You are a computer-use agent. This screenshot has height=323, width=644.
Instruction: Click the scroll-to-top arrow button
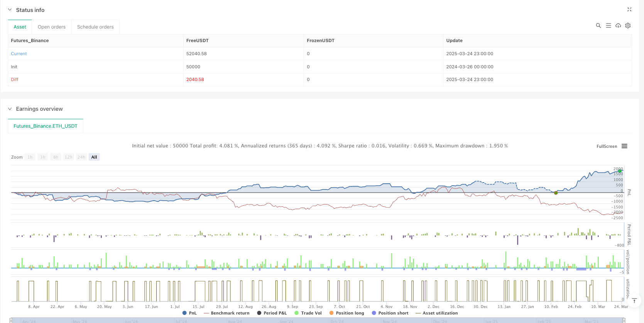(x=634, y=301)
